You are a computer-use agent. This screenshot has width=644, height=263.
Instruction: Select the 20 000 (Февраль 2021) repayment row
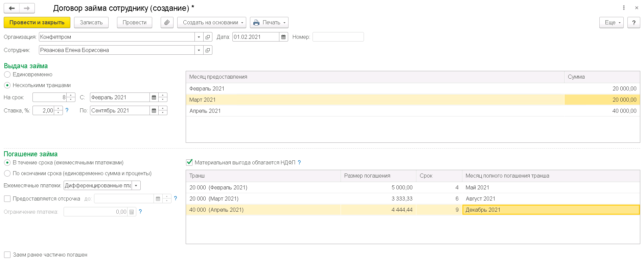click(x=413, y=188)
